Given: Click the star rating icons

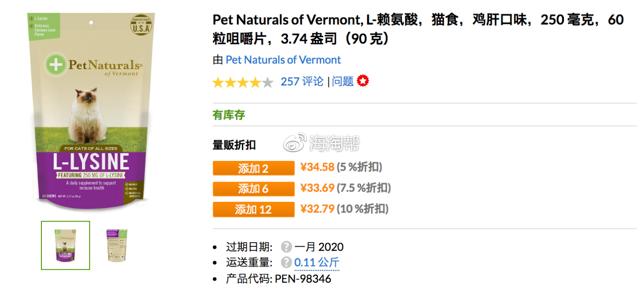Looking at the screenshot, I should click(x=243, y=82).
